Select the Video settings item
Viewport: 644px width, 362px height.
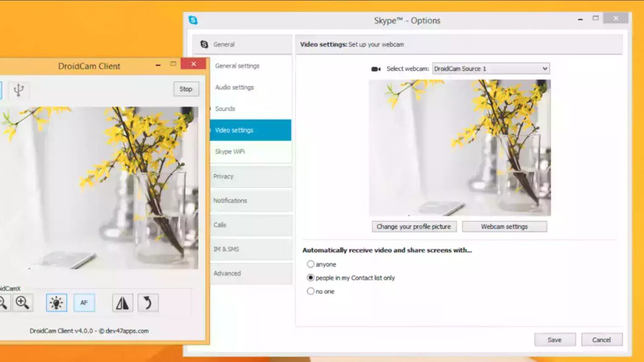(x=251, y=130)
